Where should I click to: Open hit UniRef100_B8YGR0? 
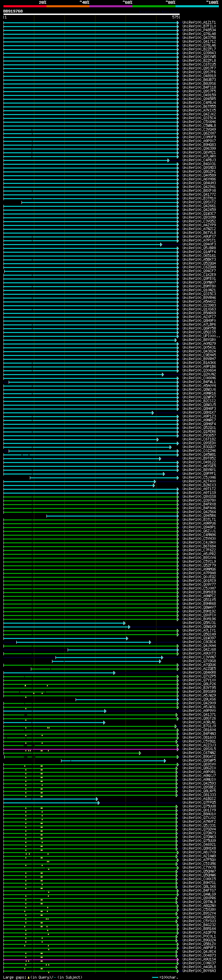tap(199, 340)
